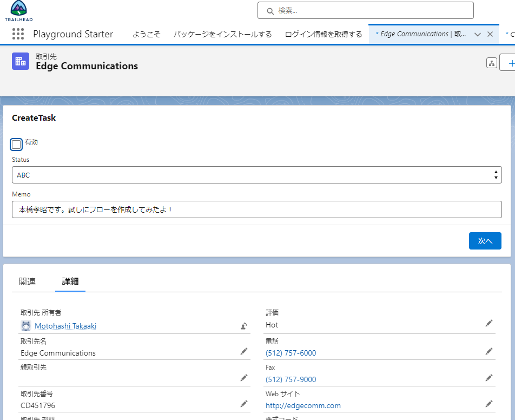Screen dimensions: 515x420
Task: Edit the Fax field pencil icon
Action: click(488, 378)
